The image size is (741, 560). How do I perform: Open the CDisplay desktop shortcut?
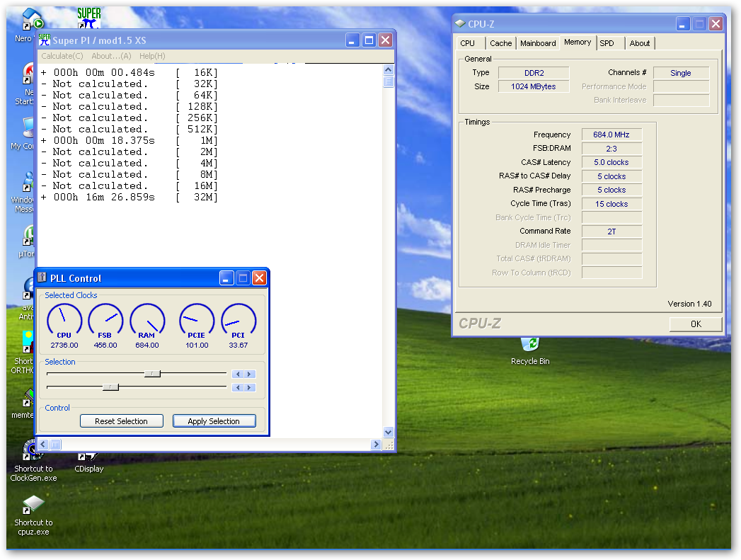89,463
